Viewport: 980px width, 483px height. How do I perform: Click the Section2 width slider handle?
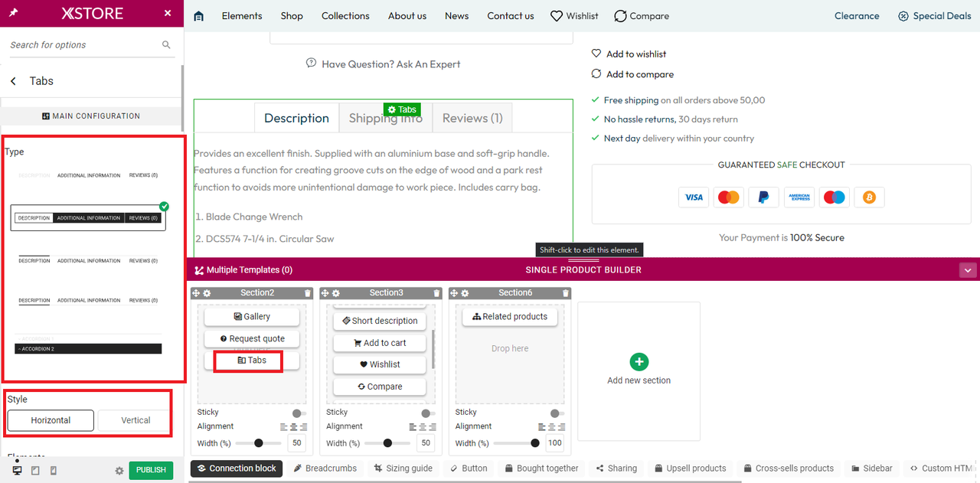[259, 443]
